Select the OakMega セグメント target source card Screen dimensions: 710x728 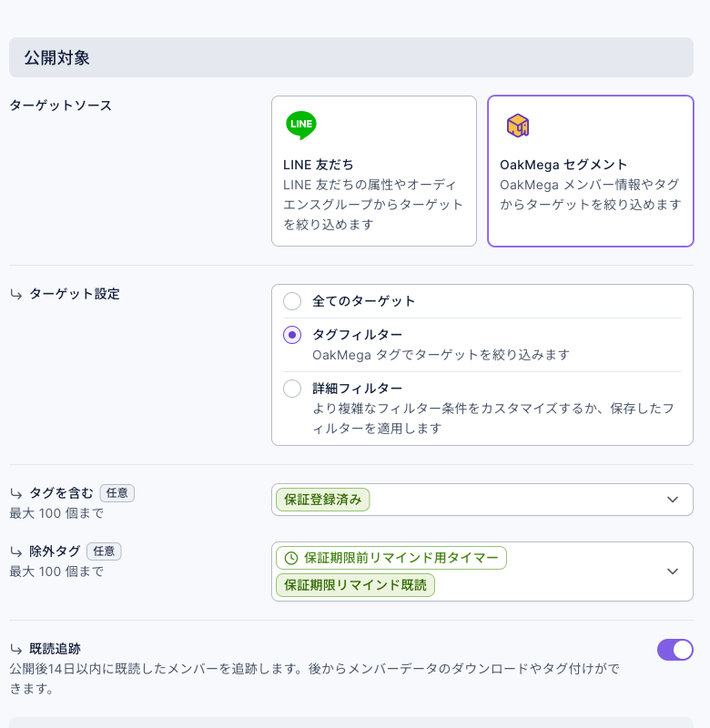click(590, 171)
